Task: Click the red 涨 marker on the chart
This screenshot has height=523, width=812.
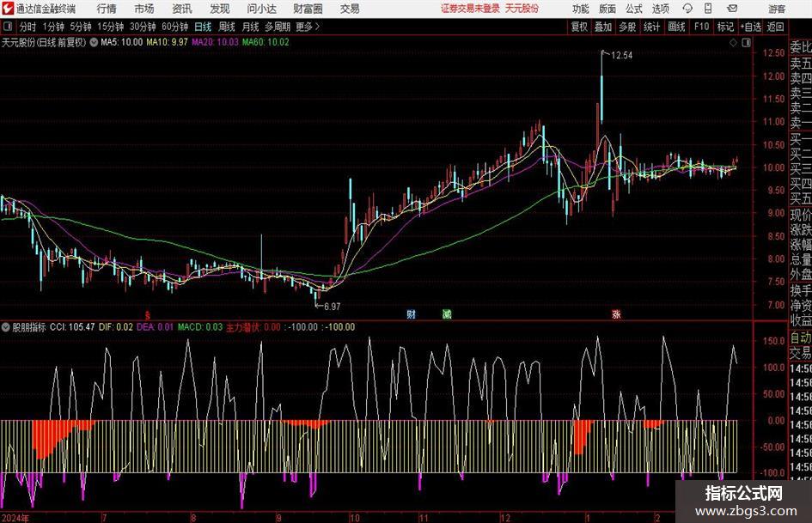Action: point(616,313)
